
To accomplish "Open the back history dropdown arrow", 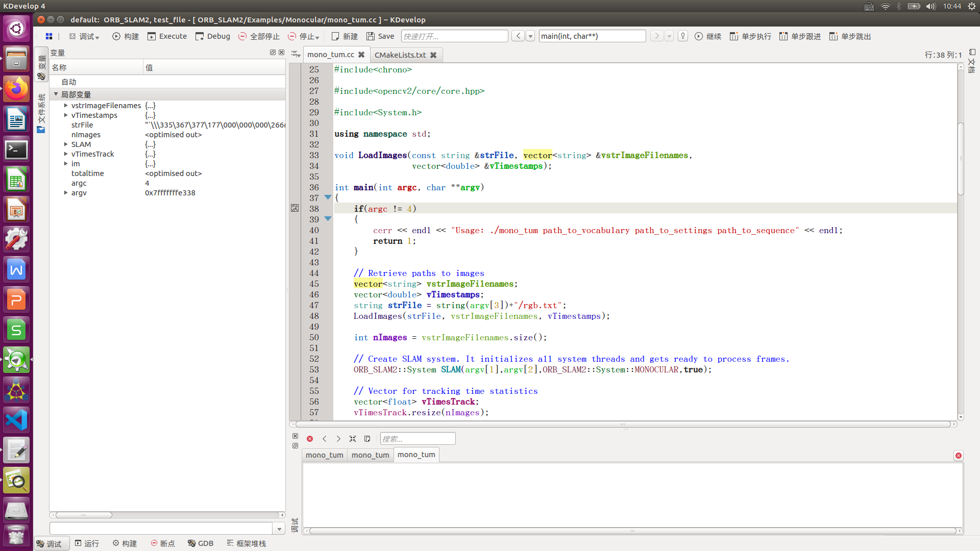I will pos(531,36).
